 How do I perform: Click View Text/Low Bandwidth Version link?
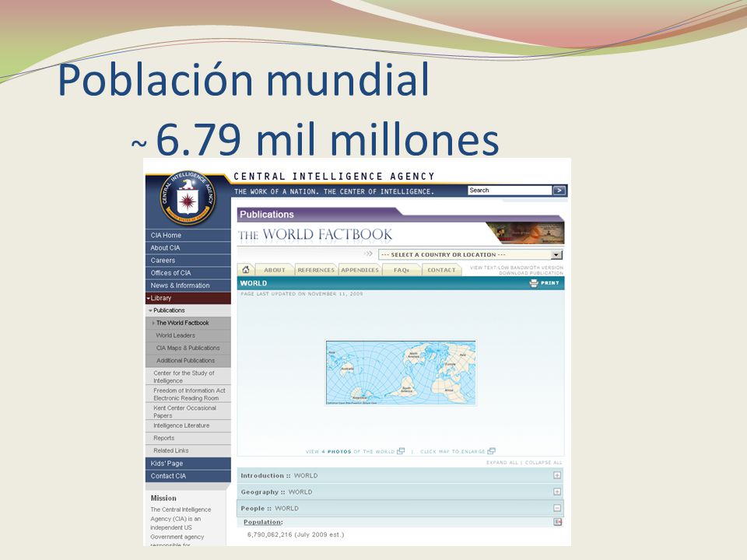pyautogui.click(x=517, y=268)
